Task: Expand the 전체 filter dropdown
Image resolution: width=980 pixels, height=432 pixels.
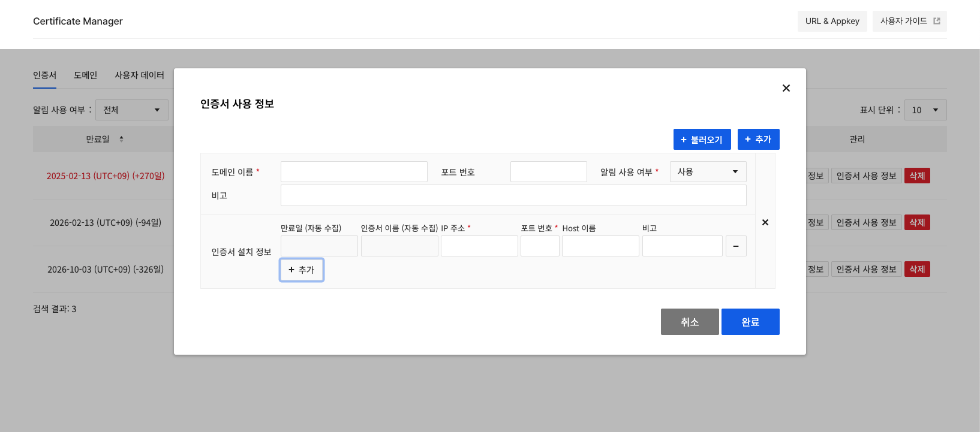Action: pos(131,110)
